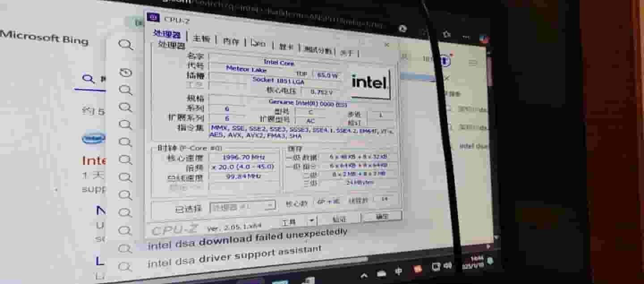
Task: Select suggestion 'intel dsa driver support assistant'
Action: [234, 257]
